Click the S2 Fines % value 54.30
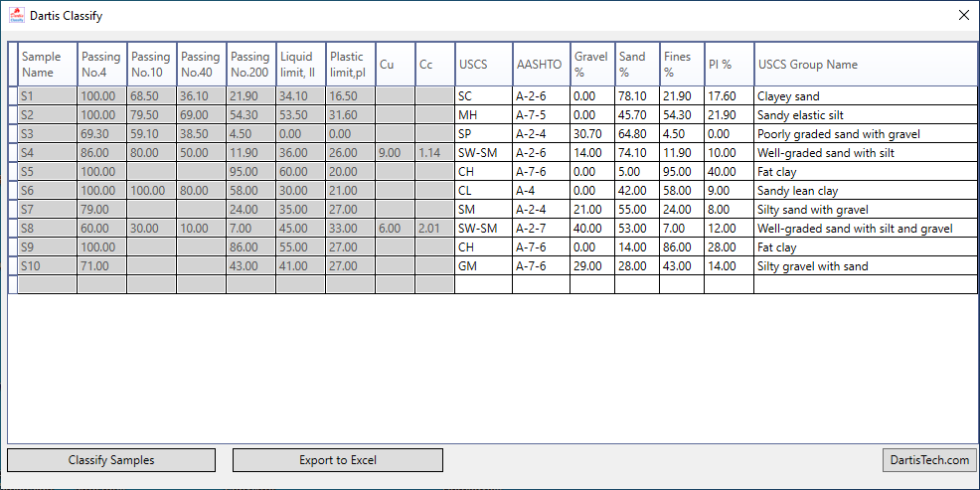980x490 pixels. pos(682,115)
